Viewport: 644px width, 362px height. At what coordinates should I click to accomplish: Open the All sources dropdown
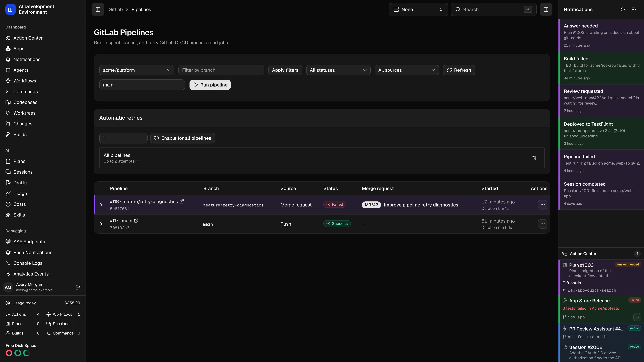pos(407,70)
